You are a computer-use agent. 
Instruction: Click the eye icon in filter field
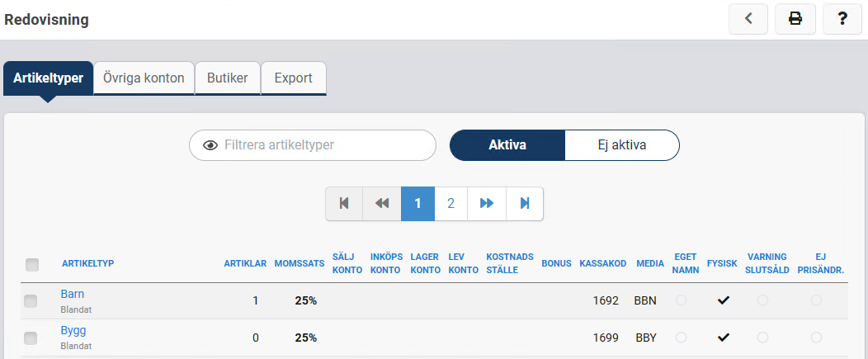click(x=210, y=145)
